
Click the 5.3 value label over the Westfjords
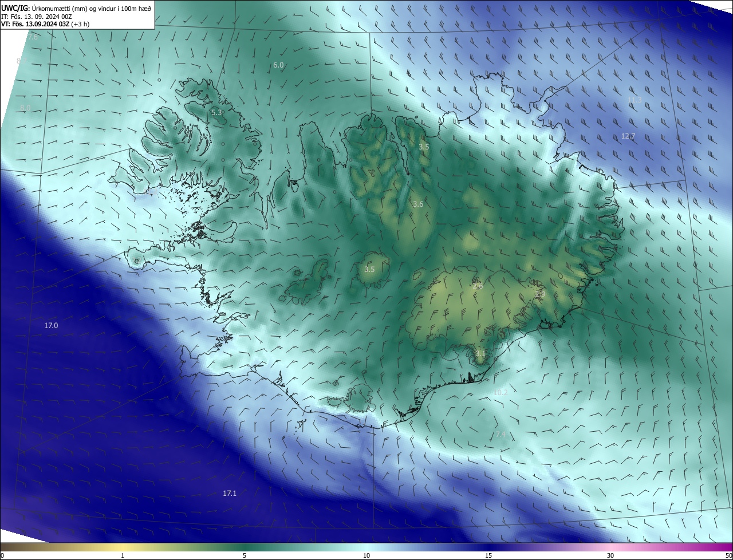click(216, 113)
